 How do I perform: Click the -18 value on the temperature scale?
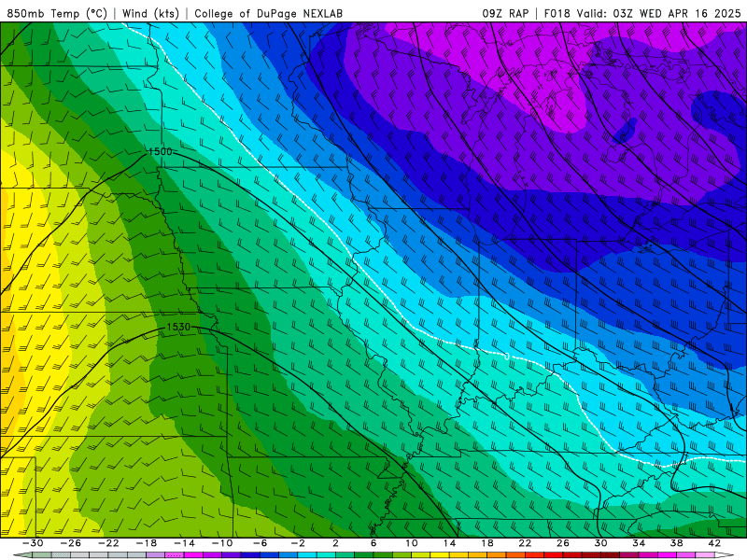click(147, 543)
